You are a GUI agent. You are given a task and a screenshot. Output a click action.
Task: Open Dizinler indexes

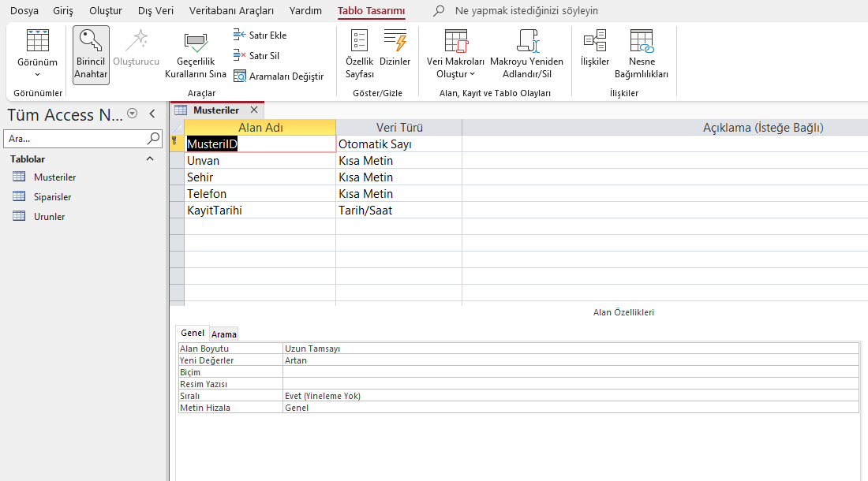(x=395, y=47)
